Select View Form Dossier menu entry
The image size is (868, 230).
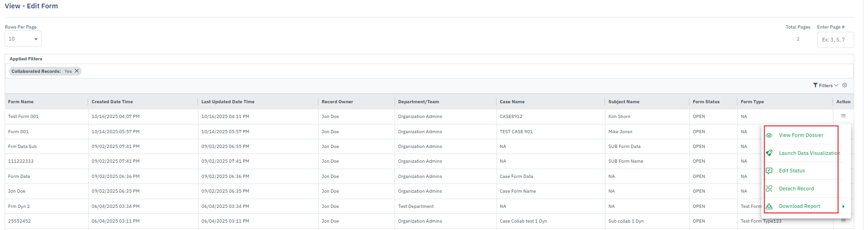[x=801, y=135]
